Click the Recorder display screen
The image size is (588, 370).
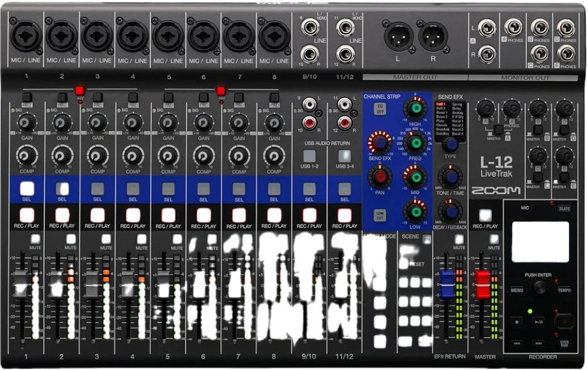pos(540,242)
